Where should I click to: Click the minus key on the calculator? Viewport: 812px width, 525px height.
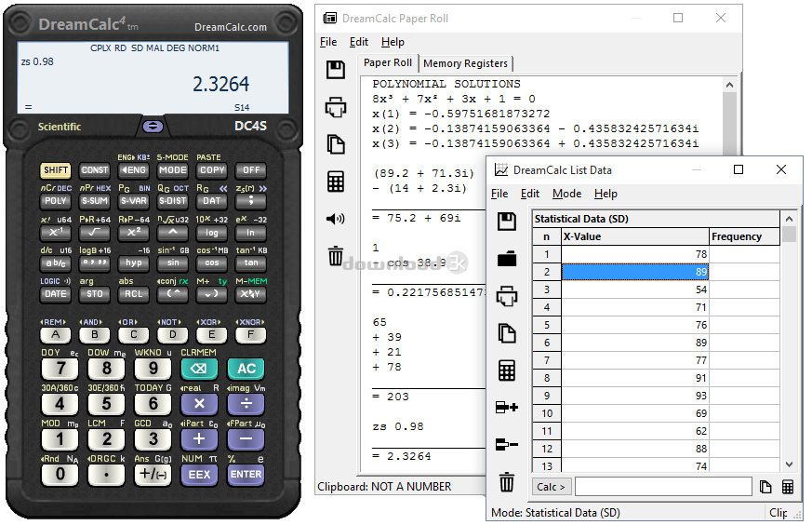[246, 439]
